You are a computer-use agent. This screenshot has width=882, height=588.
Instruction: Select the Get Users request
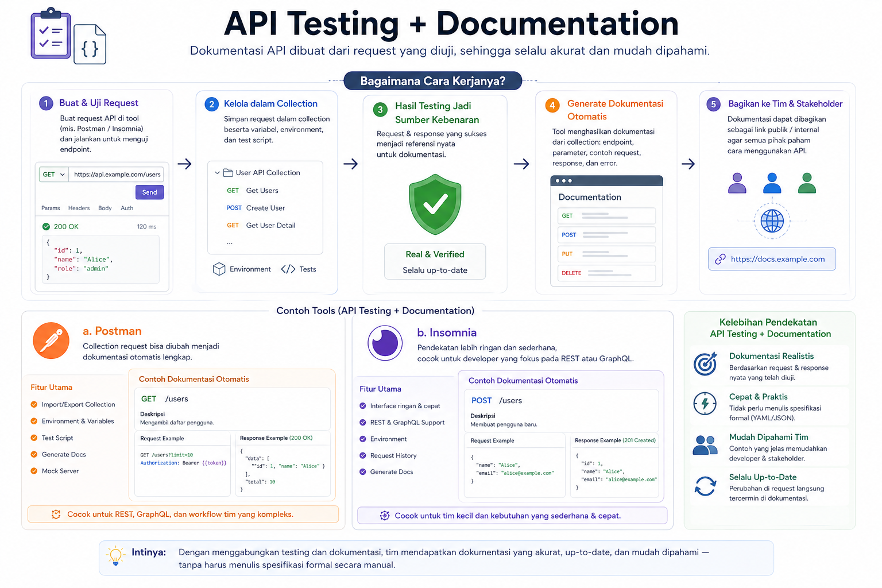[x=253, y=191]
